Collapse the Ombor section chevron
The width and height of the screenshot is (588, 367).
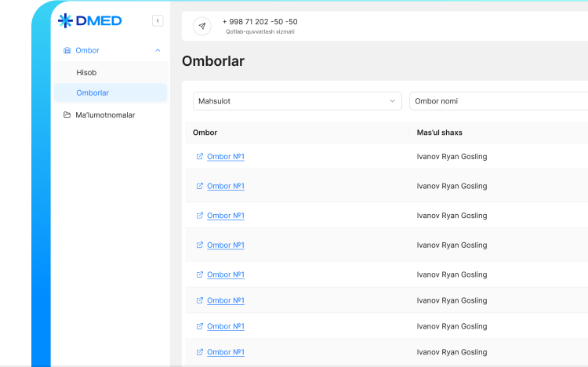click(158, 50)
